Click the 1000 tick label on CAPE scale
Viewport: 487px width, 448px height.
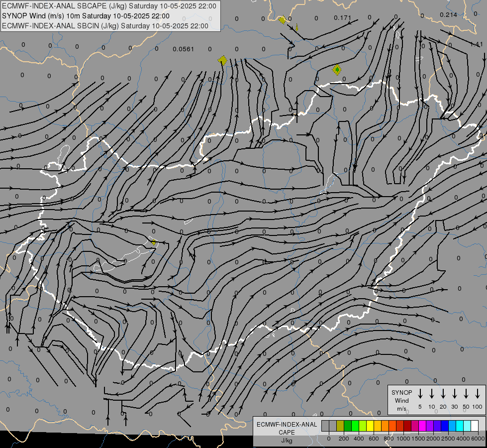click(x=403, y=439)
